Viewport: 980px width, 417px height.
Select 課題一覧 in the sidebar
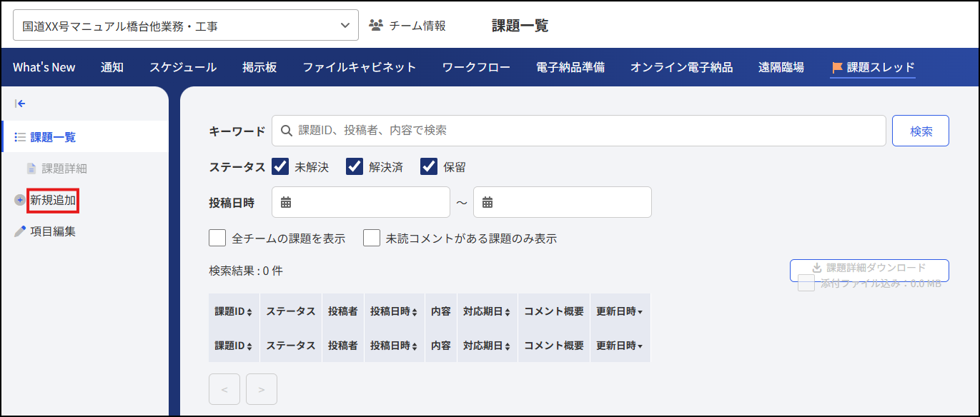coord(53,137)
